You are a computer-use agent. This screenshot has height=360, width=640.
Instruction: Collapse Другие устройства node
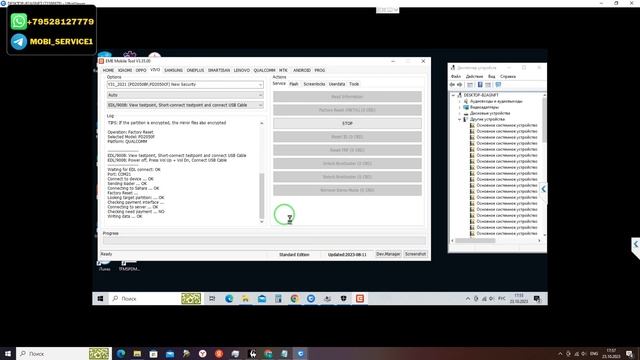click(460, 119)
